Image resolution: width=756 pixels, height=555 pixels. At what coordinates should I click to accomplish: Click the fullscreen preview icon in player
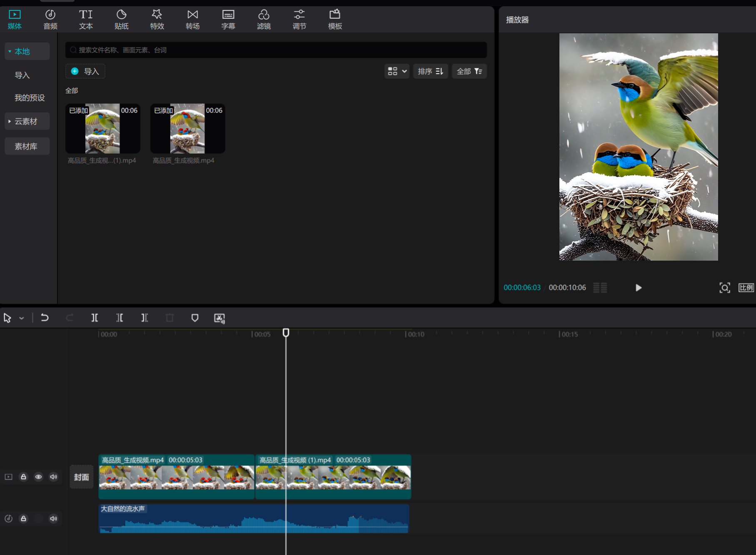724,288
